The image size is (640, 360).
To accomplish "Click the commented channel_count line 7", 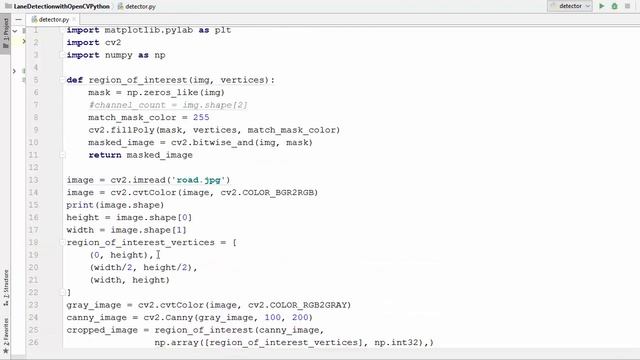I will pos(168,105).
